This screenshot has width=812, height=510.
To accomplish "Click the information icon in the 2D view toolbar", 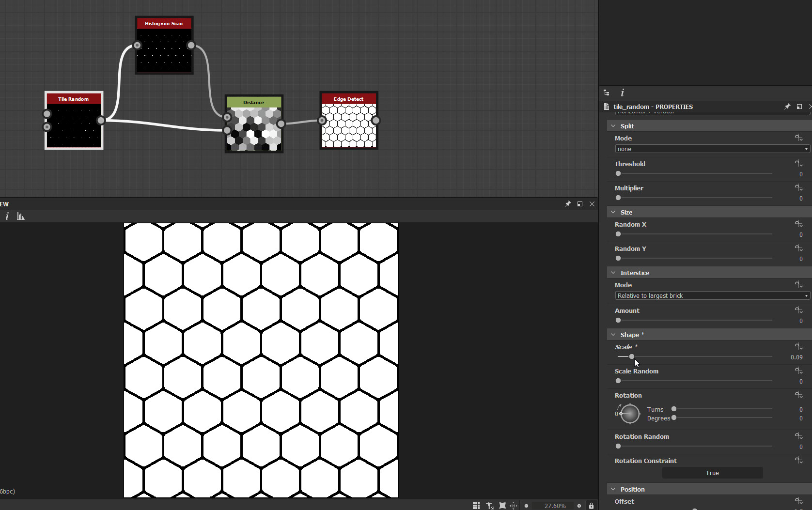I will 7,216.
